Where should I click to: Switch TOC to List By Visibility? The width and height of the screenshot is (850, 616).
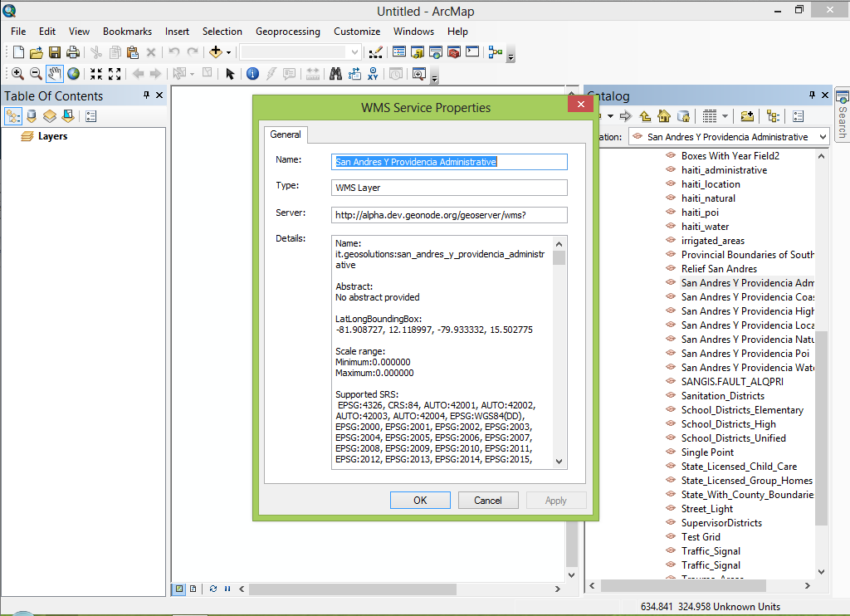click(x=50, y=116)
